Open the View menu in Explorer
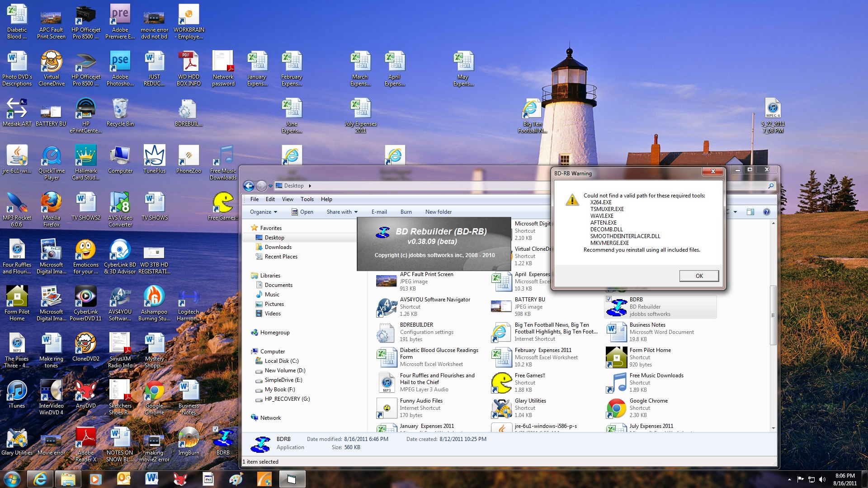Screen dimensions: 868x488 (288, 199)
